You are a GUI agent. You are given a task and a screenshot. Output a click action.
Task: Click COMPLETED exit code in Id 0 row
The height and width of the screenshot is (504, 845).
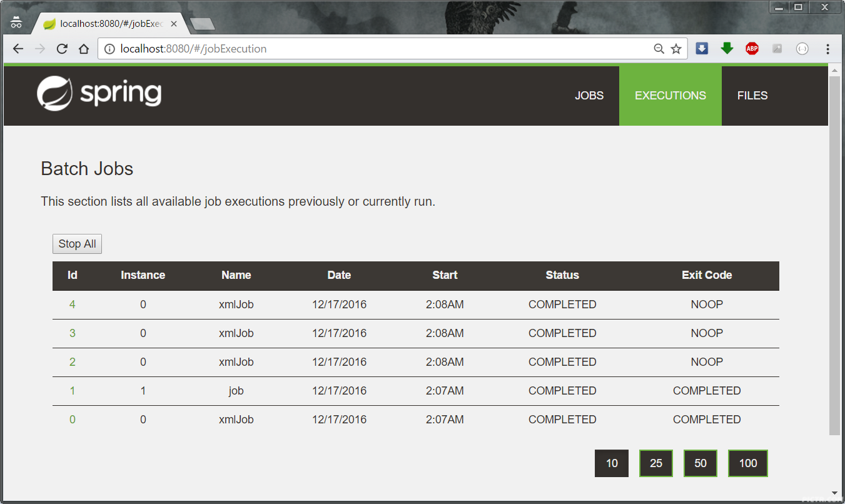click(x=707, y=420)
